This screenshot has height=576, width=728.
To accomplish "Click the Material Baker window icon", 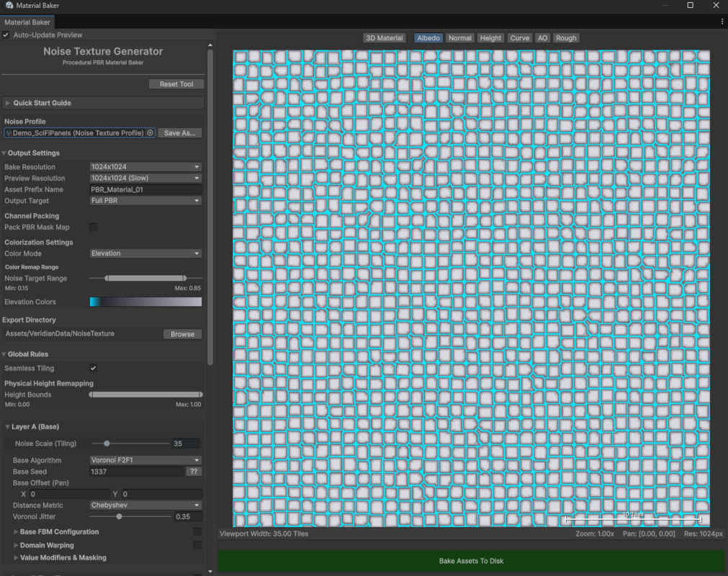I will (9, 5).
